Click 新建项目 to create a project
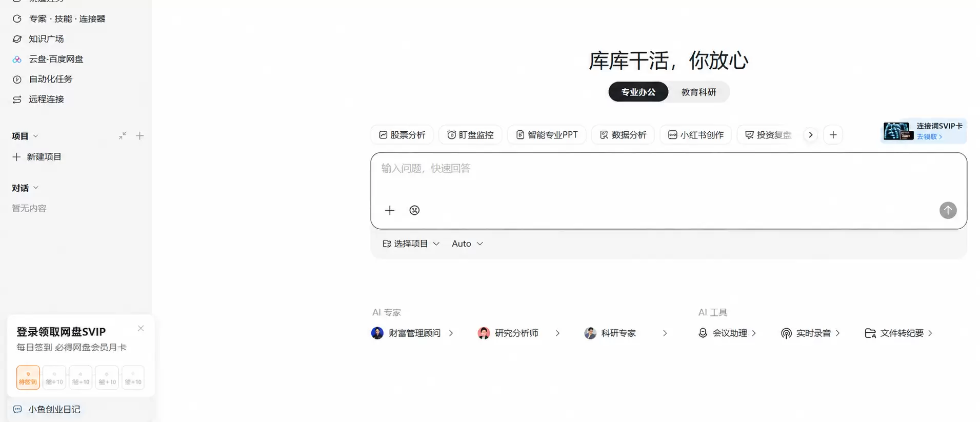 pyautogui.click(x=37, y=157)
